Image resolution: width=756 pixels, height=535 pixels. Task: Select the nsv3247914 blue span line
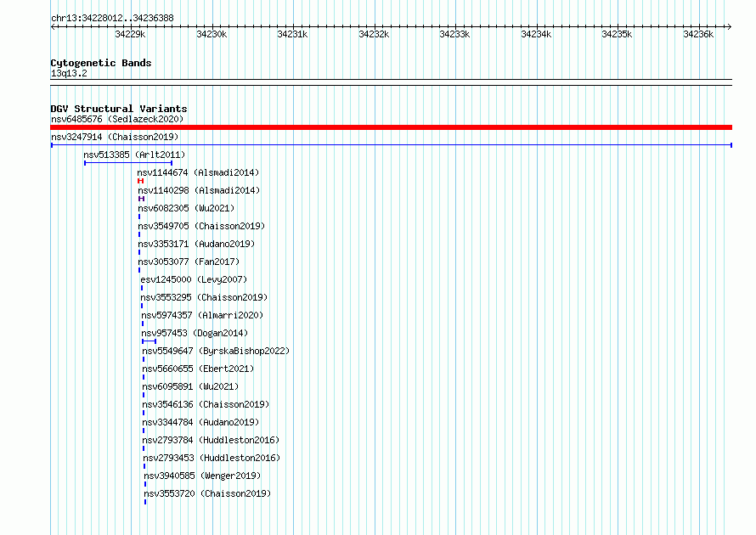391,145
